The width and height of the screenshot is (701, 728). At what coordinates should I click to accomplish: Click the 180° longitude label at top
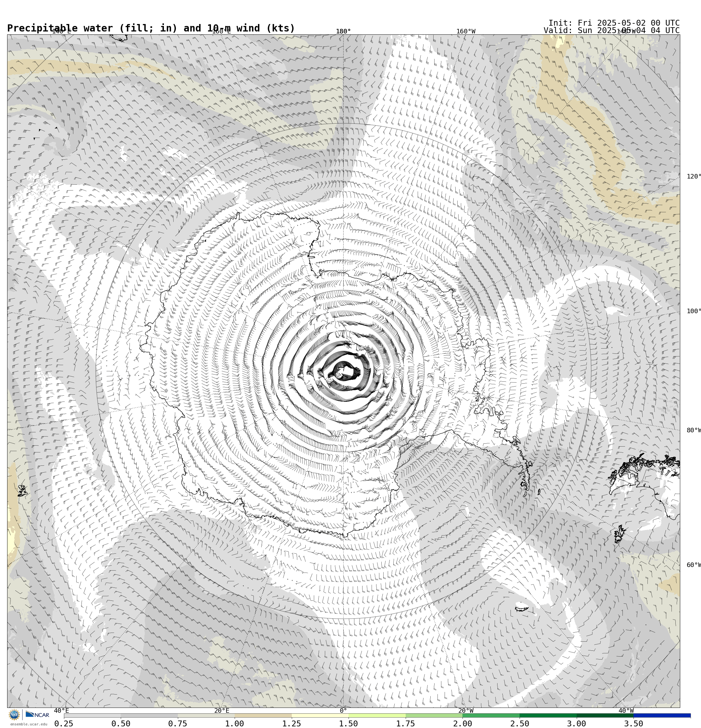(x=343, y=31)
